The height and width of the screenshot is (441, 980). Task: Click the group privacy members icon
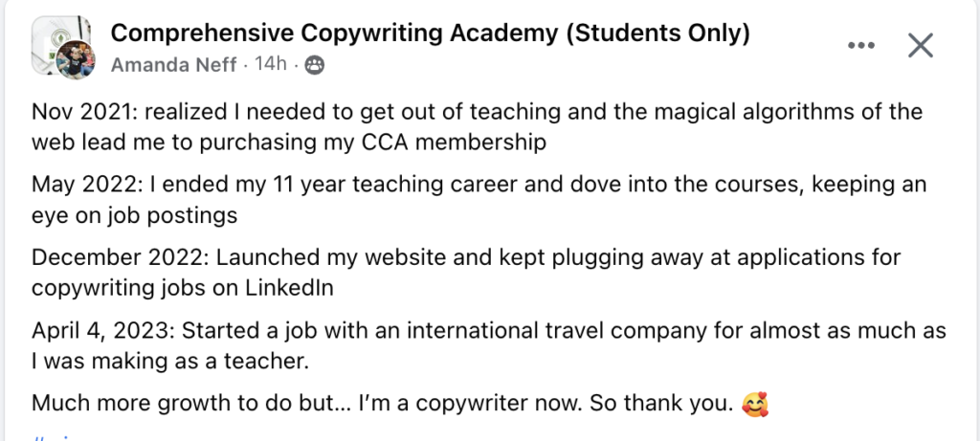(314, 65)
